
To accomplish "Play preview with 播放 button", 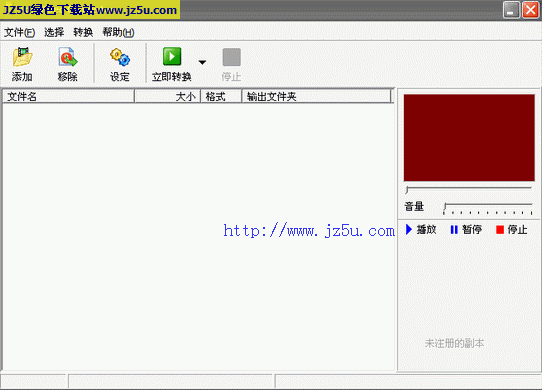I will 421,230.
